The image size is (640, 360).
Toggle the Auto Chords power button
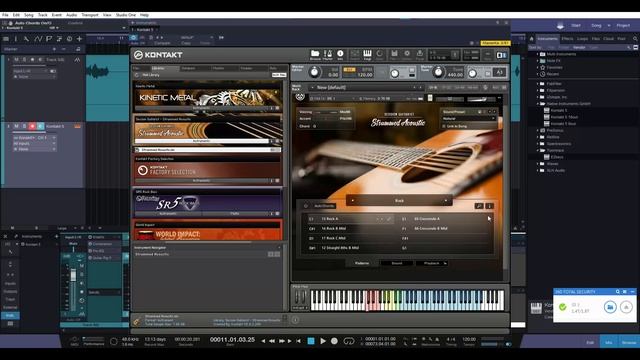[x=306, y=206]
